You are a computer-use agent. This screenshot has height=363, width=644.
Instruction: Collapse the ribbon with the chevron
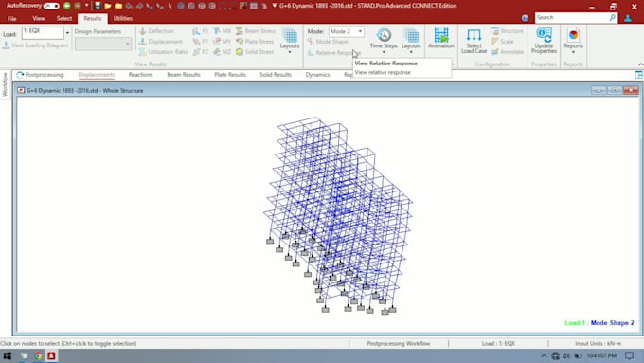640,64
